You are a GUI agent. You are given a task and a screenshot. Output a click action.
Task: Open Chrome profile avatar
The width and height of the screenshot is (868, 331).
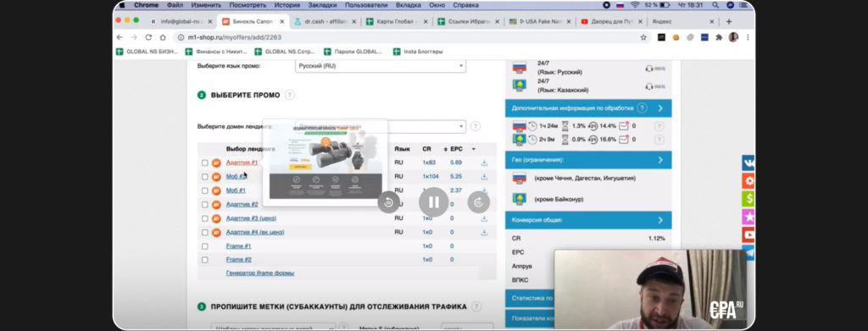(x=733, y=37)
